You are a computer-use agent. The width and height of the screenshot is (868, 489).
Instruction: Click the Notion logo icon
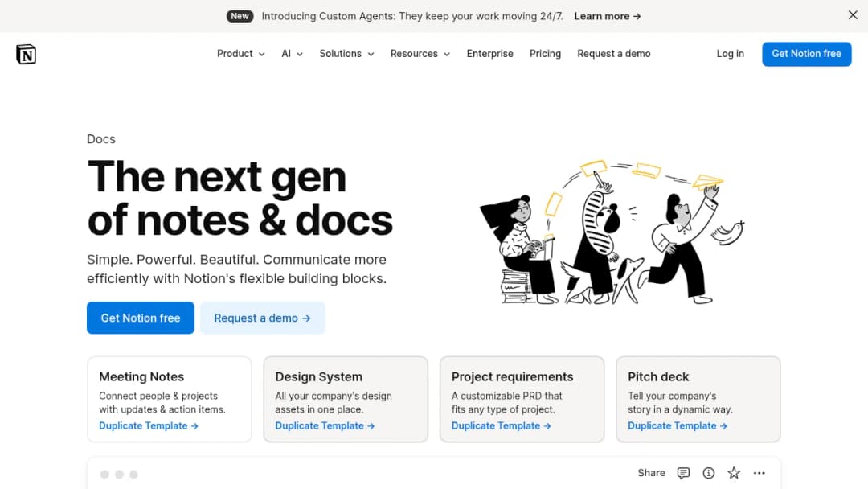(x=26, y=54)
